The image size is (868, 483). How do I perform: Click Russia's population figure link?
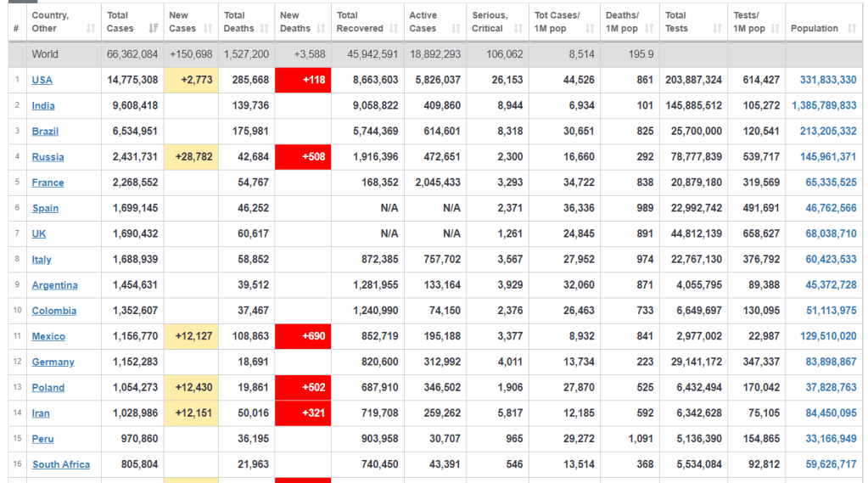coord(827,157)
